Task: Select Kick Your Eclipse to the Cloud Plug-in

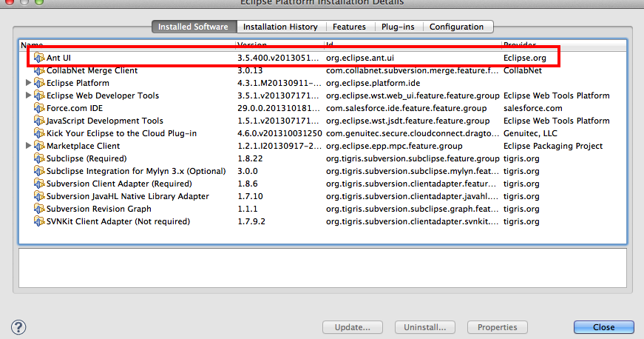Action: click(121, 133)
